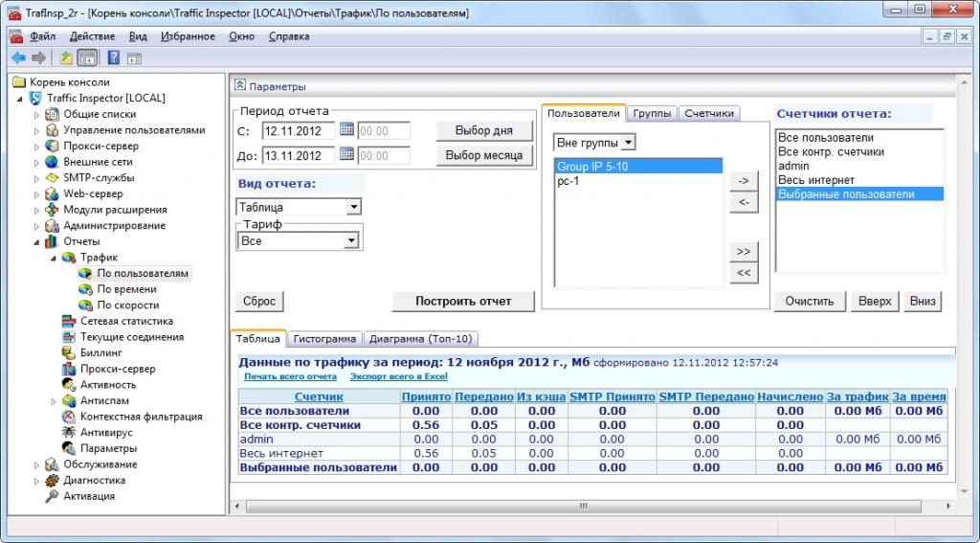Image resolution: width=980 pixels, height=543 pixels.
Task: Click the Очистить button
Action: [x=810, y=301]
